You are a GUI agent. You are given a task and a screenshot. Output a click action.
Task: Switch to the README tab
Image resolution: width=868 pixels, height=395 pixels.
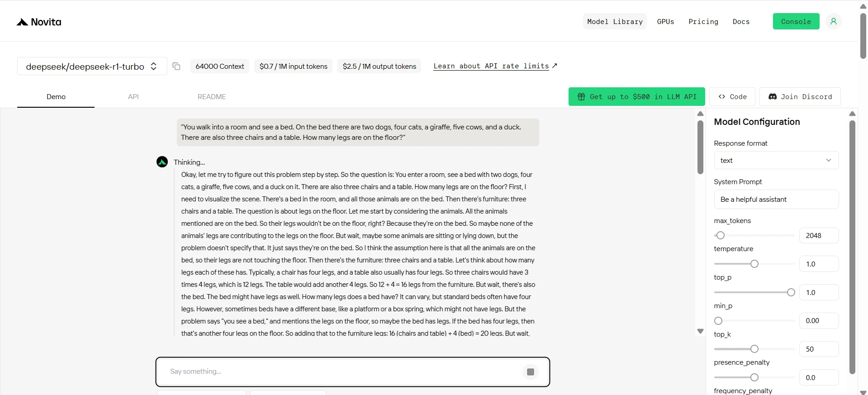pos(212,97)
